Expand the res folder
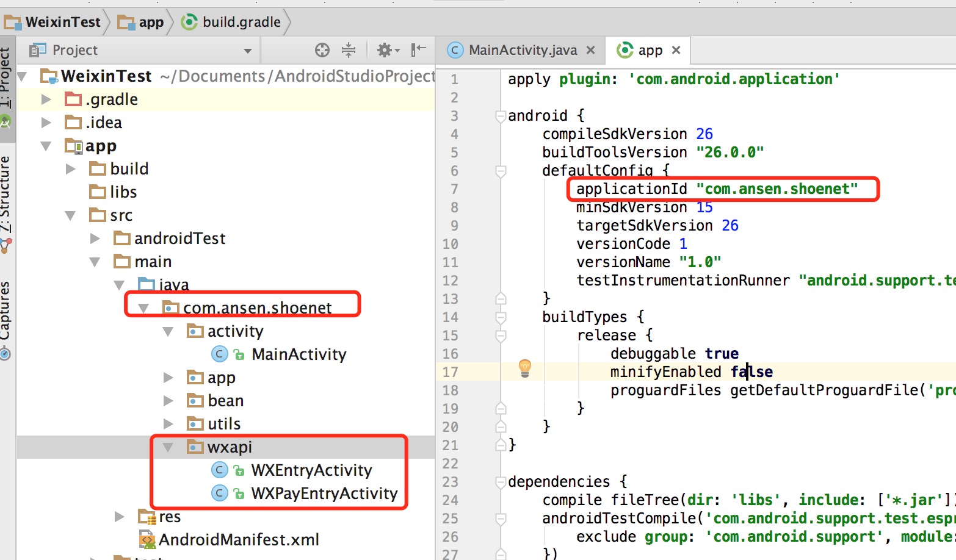Screen dimensions: 956x560 pos(120,517)
